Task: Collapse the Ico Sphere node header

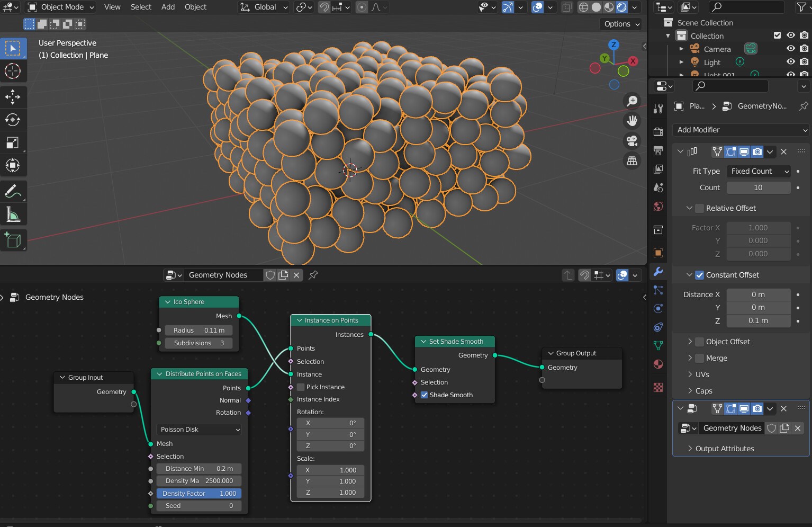Action: point(168,301)
